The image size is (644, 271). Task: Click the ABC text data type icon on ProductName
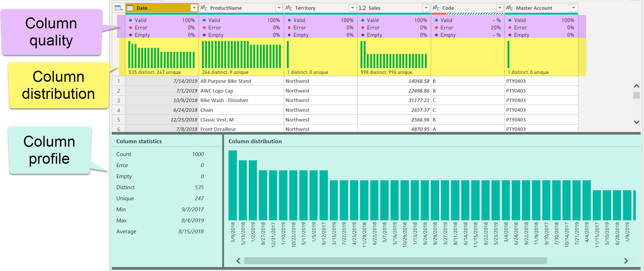click(x=203, y=8)
